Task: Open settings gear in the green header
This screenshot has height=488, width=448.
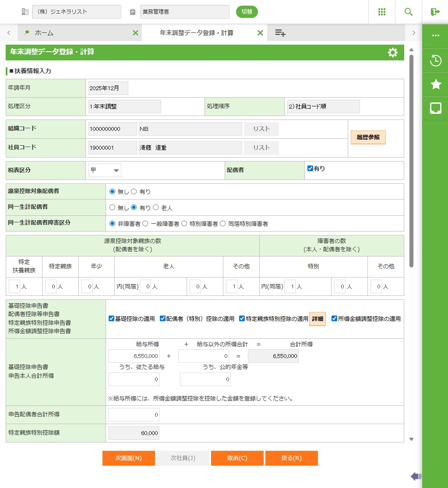Action: (392, 53)
